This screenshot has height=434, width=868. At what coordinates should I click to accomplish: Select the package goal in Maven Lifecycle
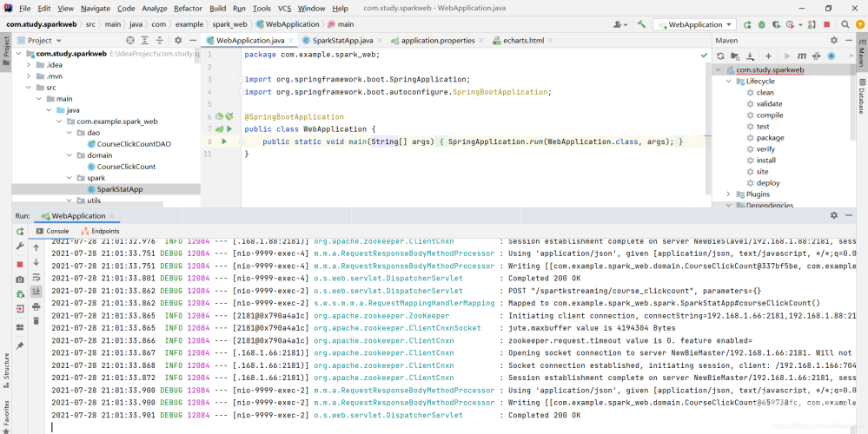pos(769,137)
